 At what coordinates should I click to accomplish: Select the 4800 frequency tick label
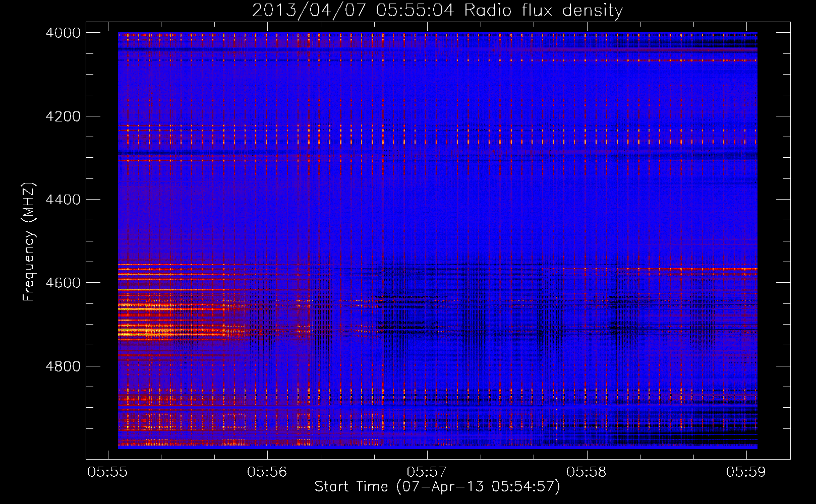click(x=63, y=366)
